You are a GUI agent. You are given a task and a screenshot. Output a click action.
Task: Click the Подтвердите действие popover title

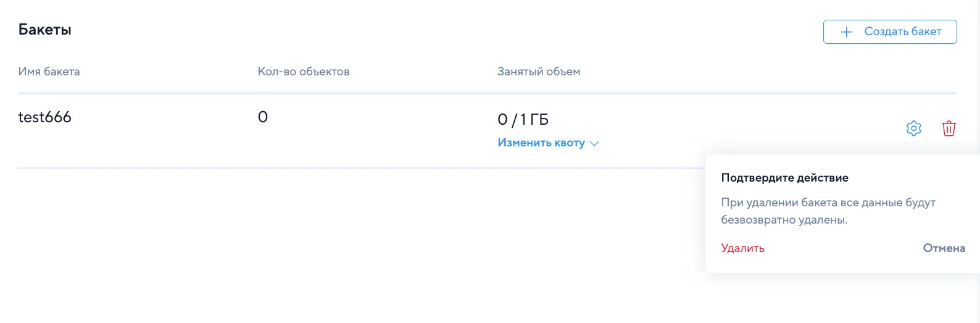point(784,178)
